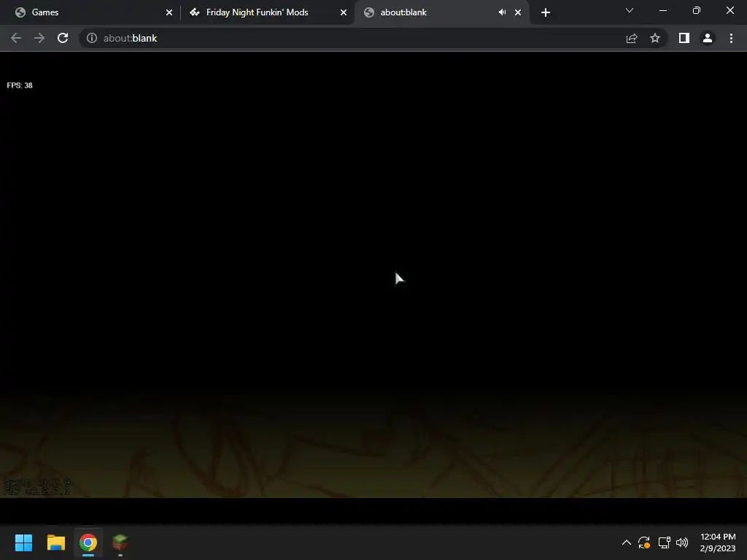Reload the current page
Viewport: 747px width, 560px height.
(63, 38)
